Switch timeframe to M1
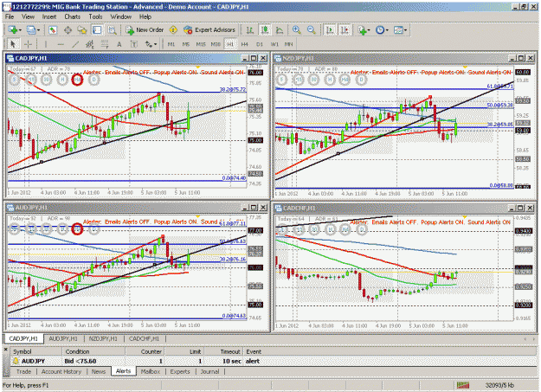 171,44
